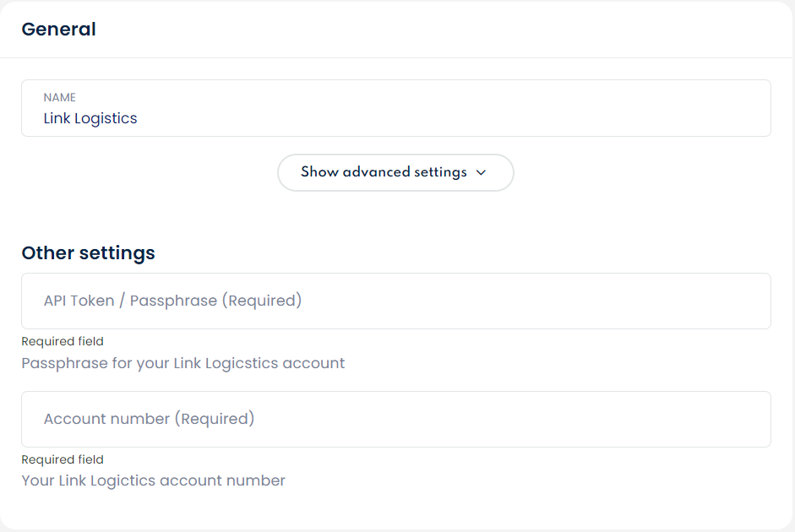Focus the API Token / Passphrase field
795x532 pixels.
pyautogui.click(x=395, y=301)
